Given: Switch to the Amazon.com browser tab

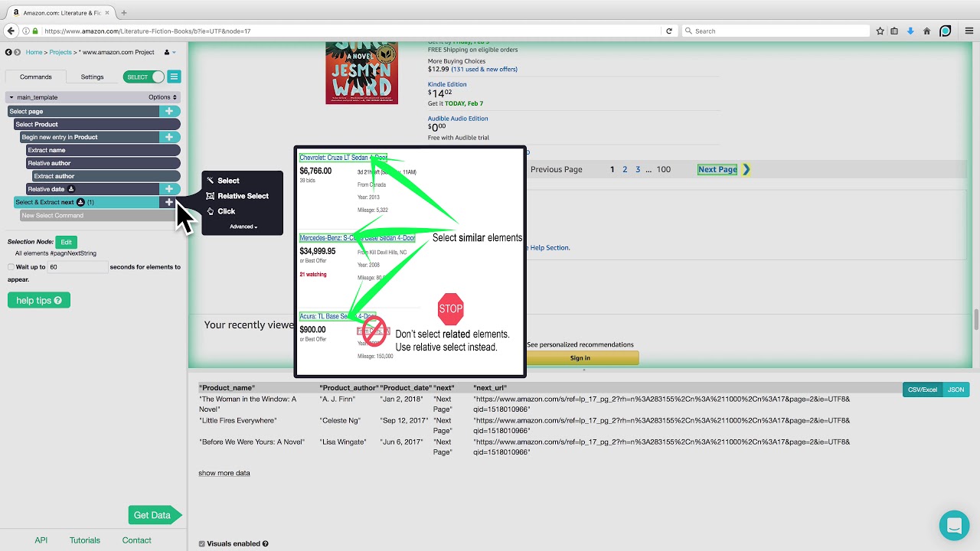Looking at the screenshot, I should tap(61, 12).
